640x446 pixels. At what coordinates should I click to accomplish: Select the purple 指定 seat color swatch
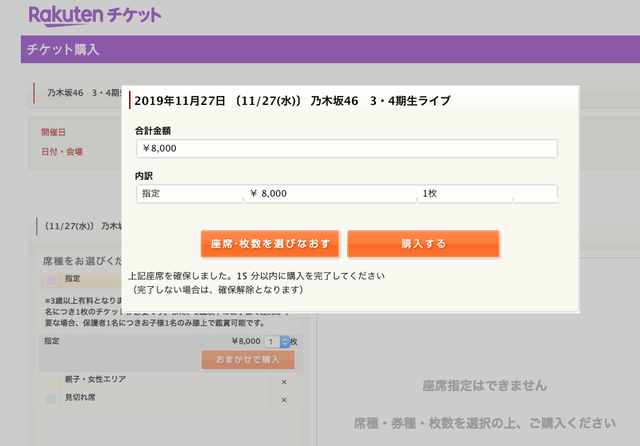51,280
